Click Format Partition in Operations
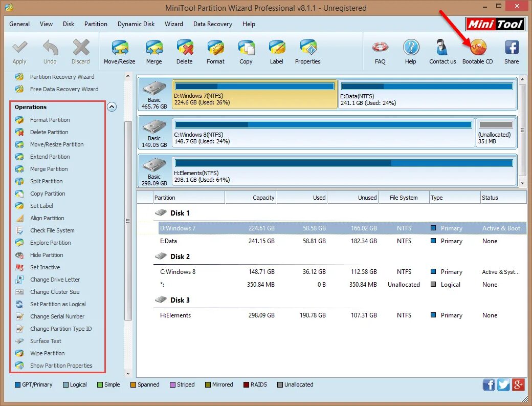Image resolution: width=532 pixels, height=406 pixels. click(50, 120)
